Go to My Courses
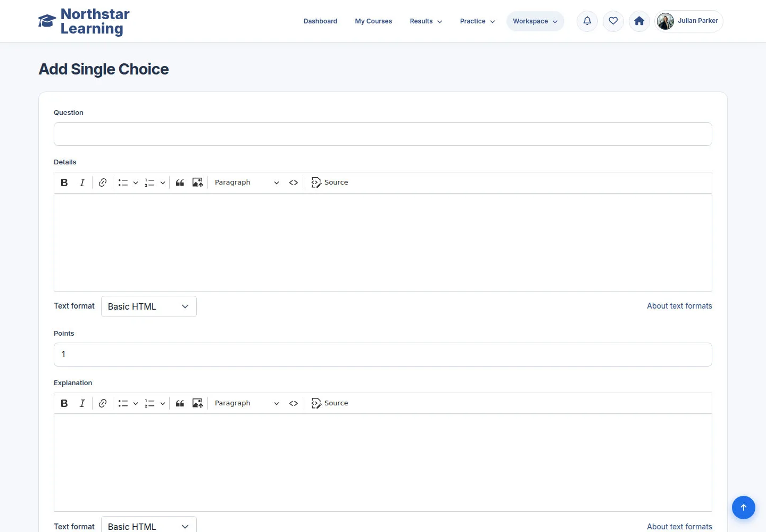The width and height of the screenshot is (766, 532). point(373,21)
